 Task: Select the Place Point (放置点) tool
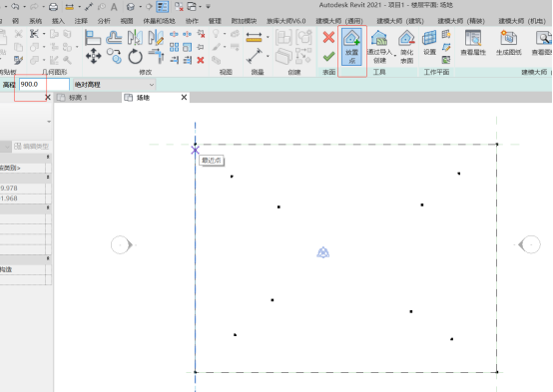tap(352, 47)
